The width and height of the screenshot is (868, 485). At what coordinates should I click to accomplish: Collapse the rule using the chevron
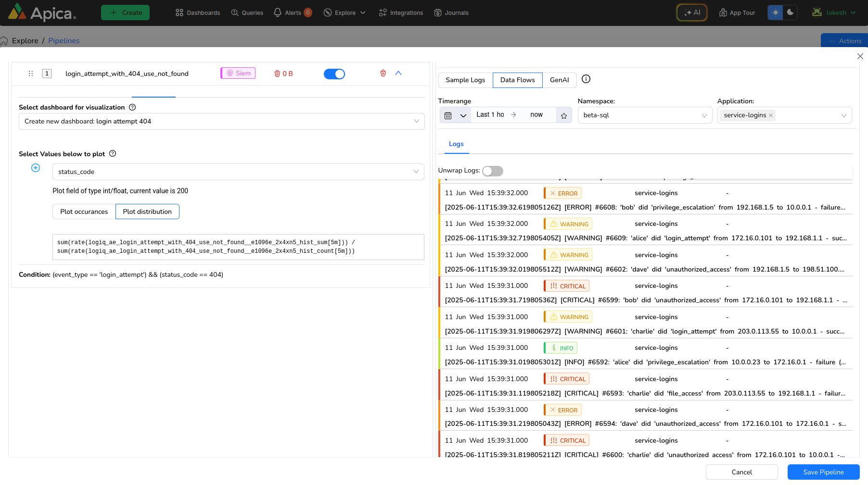(x=398, y=73)
